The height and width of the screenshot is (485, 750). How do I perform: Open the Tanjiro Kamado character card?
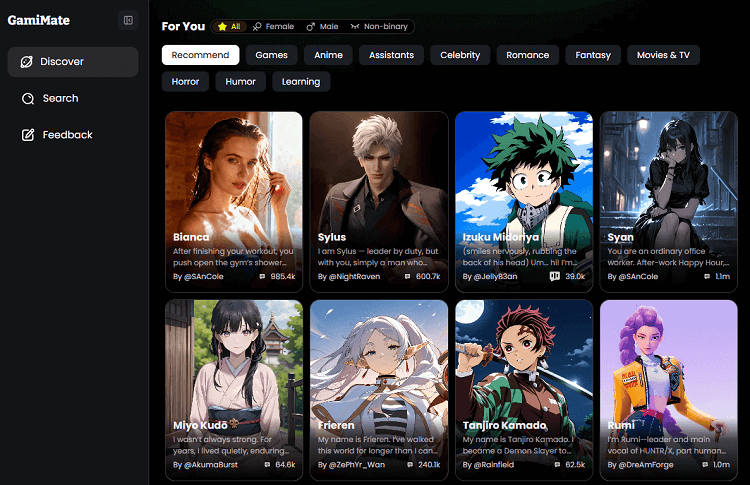click(x=524, y=390)
